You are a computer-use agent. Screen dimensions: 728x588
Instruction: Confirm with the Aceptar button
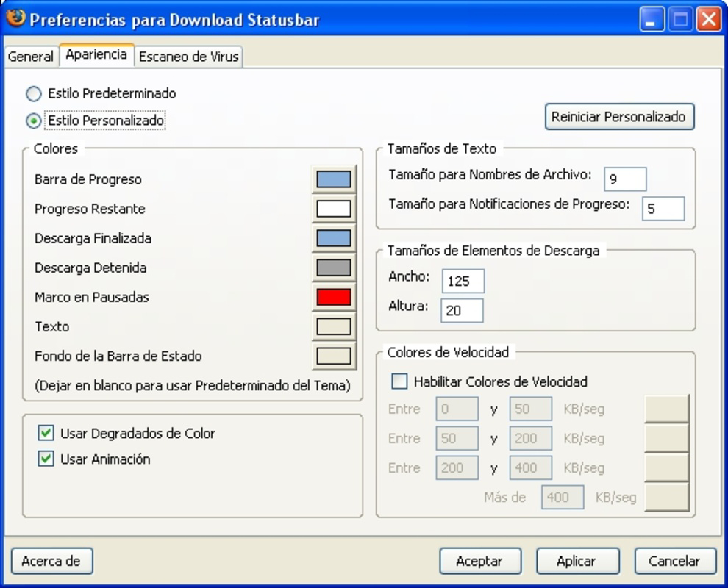point(480,561)
